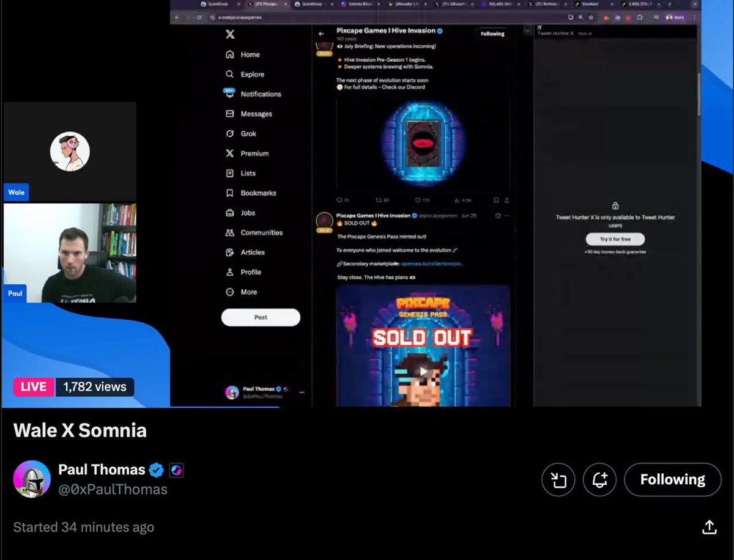The width and height of the screenshot is (734, 560).
Task: Click the large Following button for Paul Thomas
Action: pos(673,480)
